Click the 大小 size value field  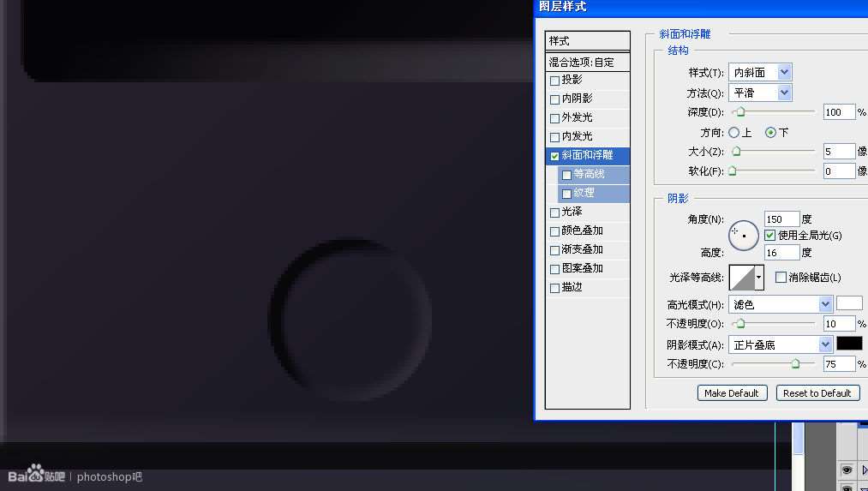coord(839,151)
